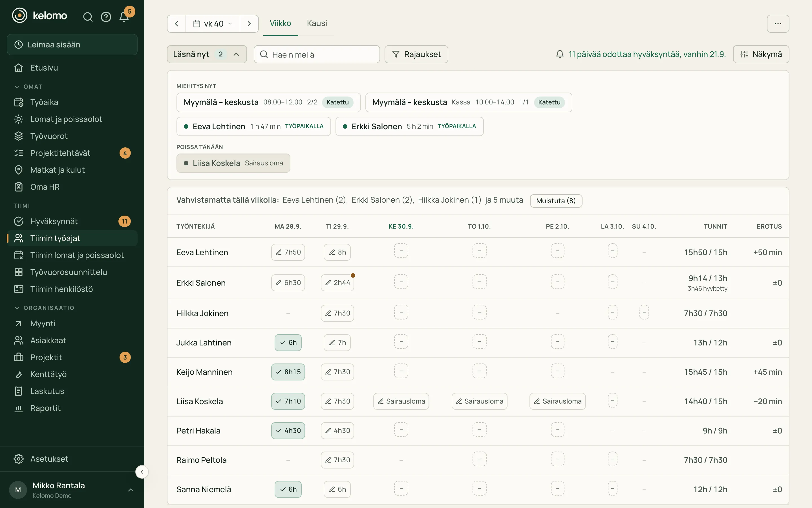812x508 pixels.
Task: Collapse the OMAT sidebar section
Action: pos(28,86)
